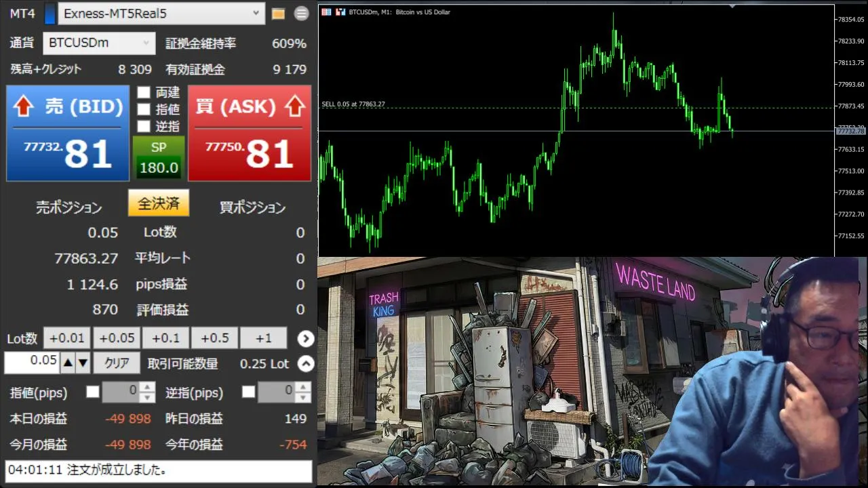Tick the 指値(pips) checkbox
This screenshot has width=868, height=488.
[93, 392]
